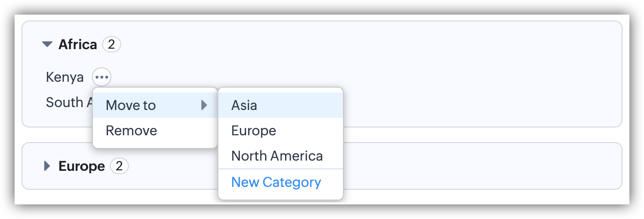Expand the Europe category triangle
644x219 pixels.
point(47,166)
